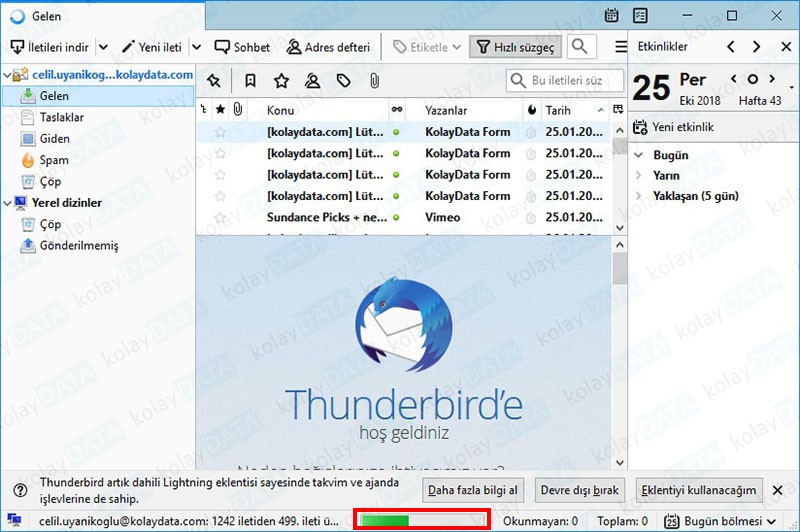Click Eklentiyi kullanacağım button

coord(698,490)
